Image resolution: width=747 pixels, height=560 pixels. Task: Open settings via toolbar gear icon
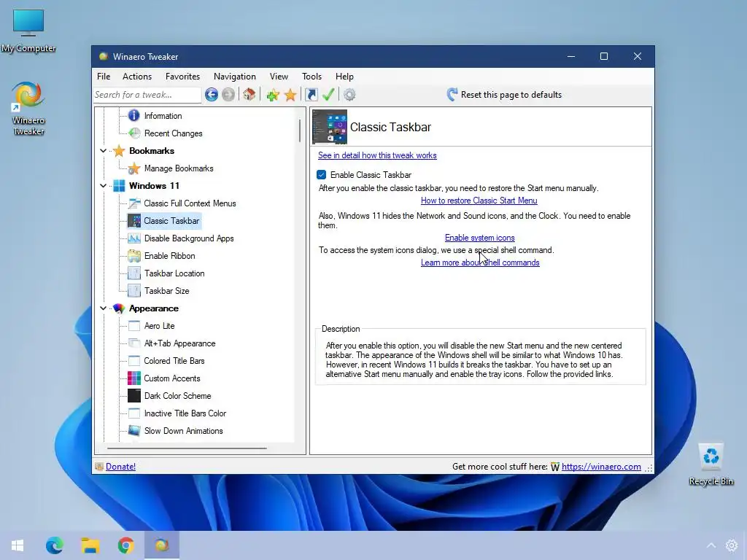349,95
